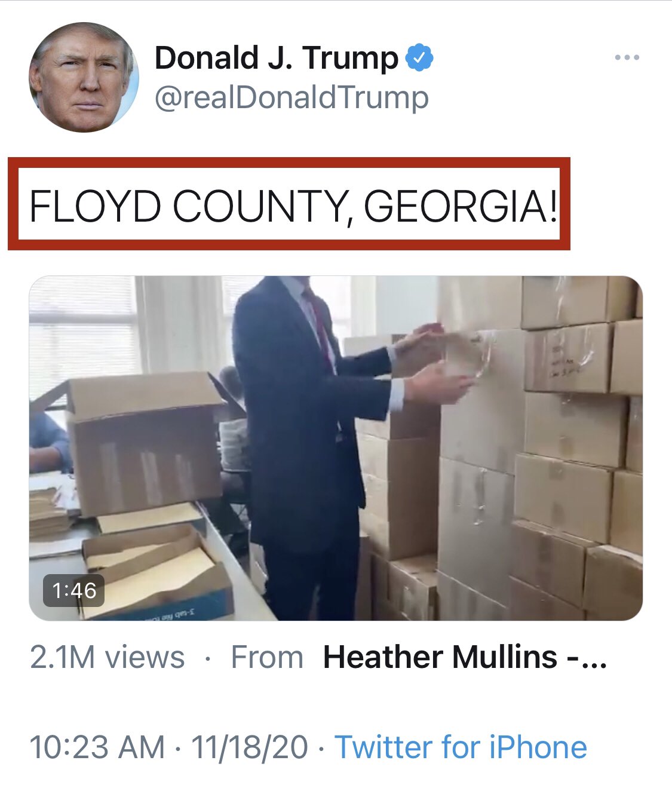Open the @realDonaldTrump handle
Viewport: 672px width, 791px height.
click(291, 97)
